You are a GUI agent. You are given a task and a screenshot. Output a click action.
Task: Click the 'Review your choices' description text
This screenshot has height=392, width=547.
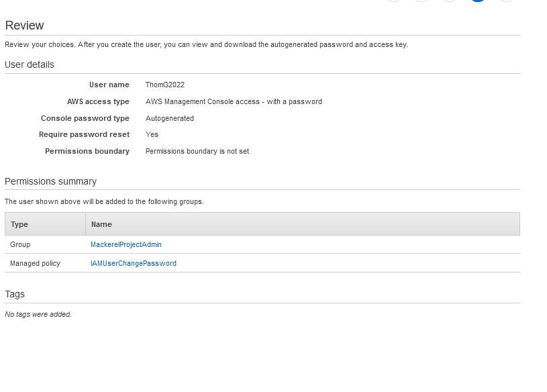(x=206, y=45)
